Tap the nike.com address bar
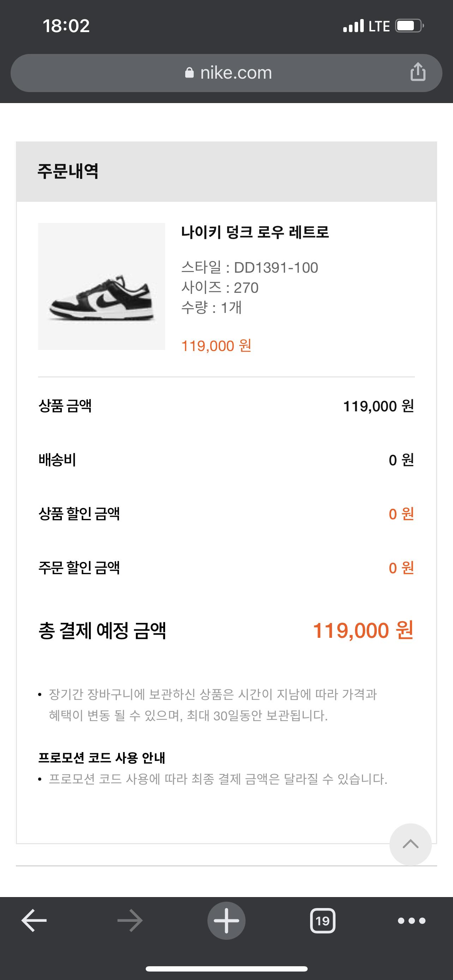The image size is (453, 980). [236, 73]
